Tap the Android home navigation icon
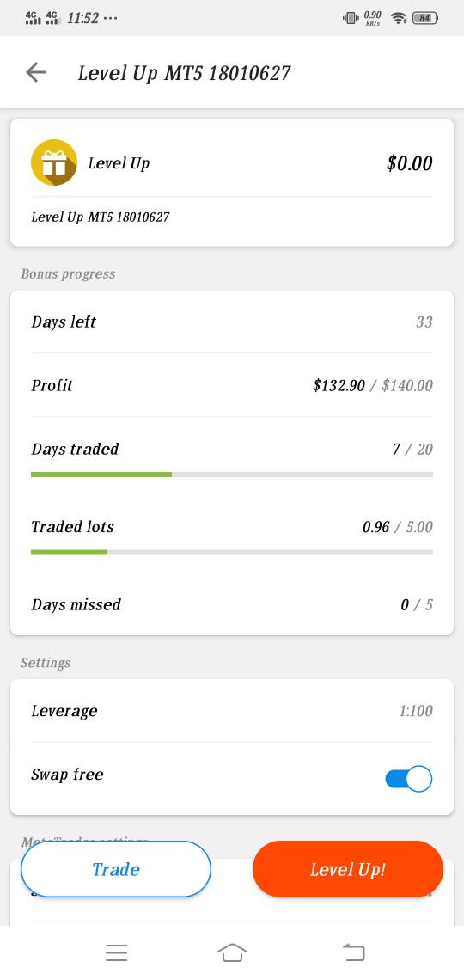 [x=232, y=952]
